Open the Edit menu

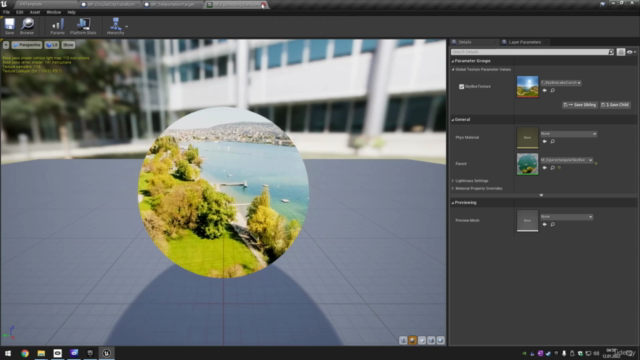coord(20,12)
